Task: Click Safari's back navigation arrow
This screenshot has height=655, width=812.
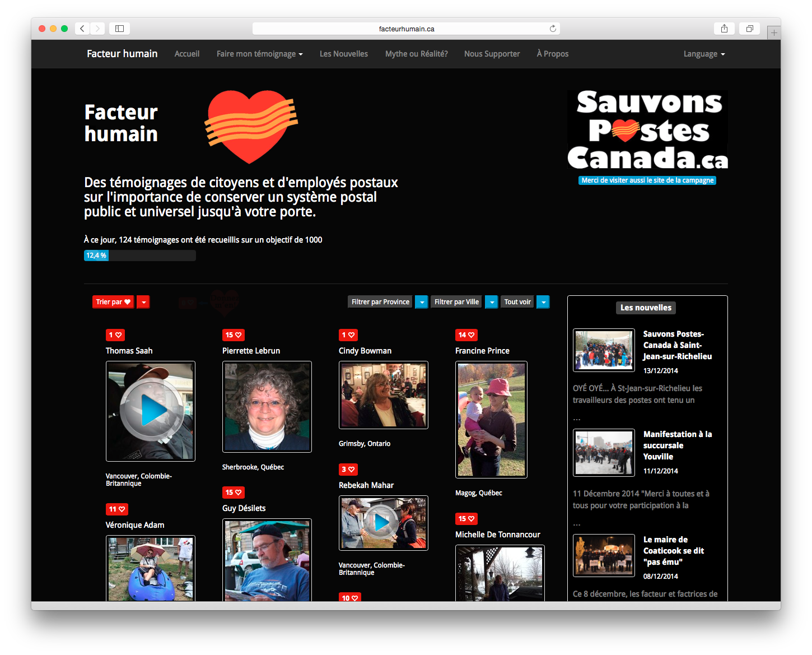Action: [82, 29]
